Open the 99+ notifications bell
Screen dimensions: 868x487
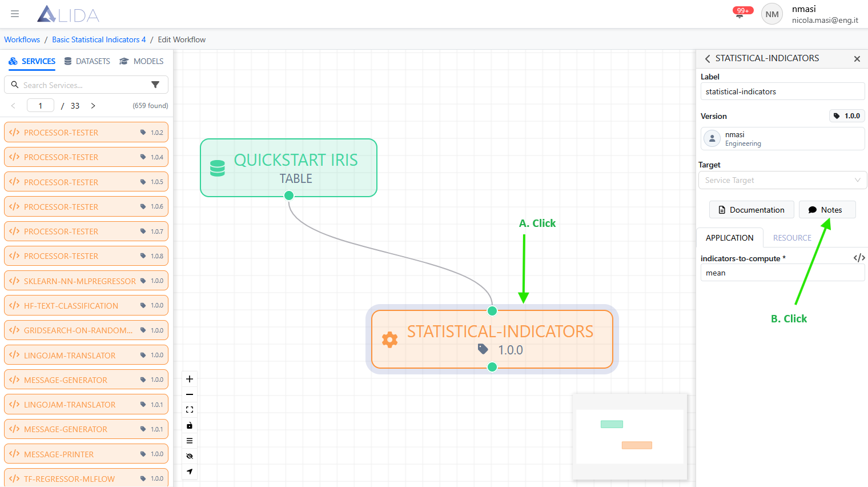click(x=740, y=13)
